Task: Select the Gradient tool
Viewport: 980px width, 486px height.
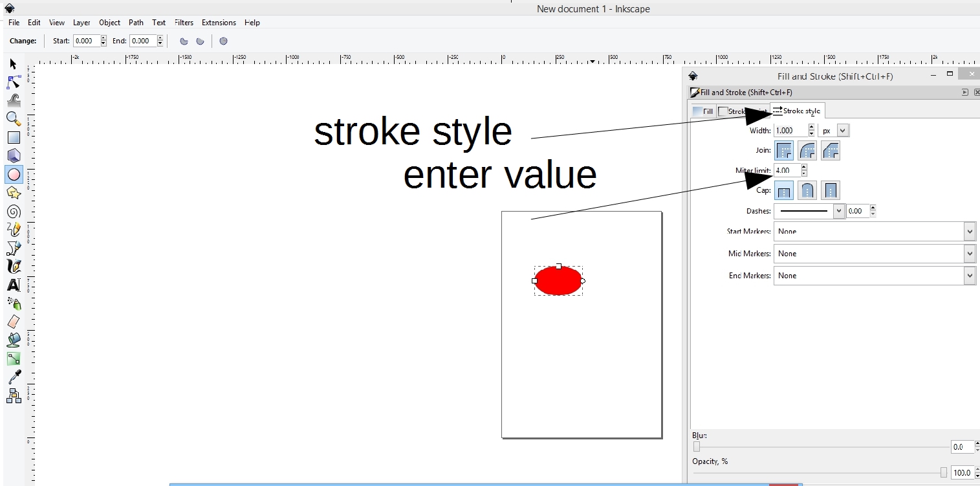Action: point(13,358)
